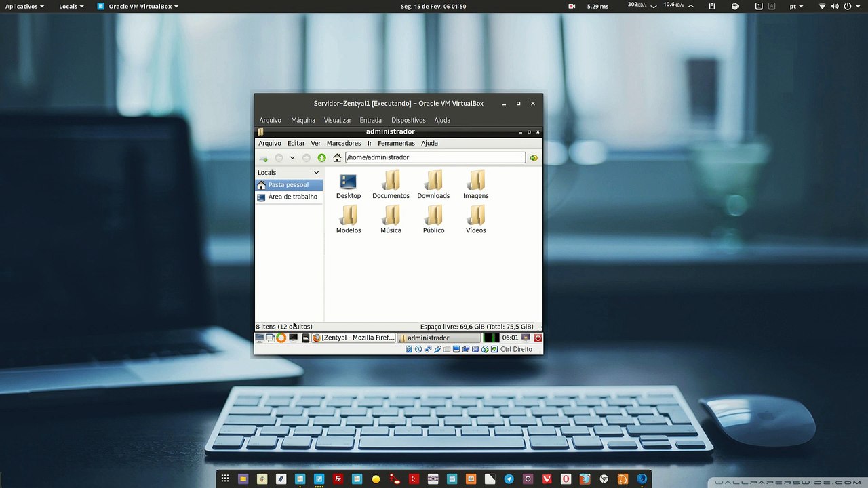Click the volume icon in top bar

coord(835,6)
